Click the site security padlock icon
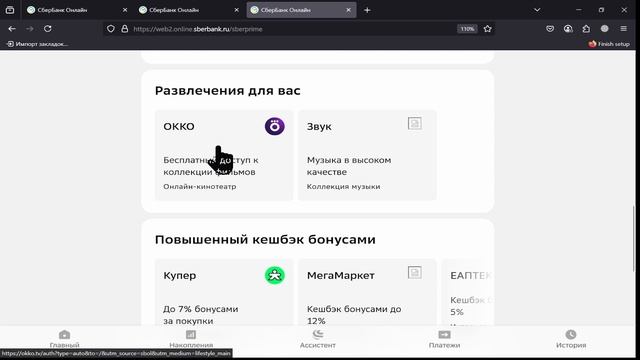 click(124, 29)
